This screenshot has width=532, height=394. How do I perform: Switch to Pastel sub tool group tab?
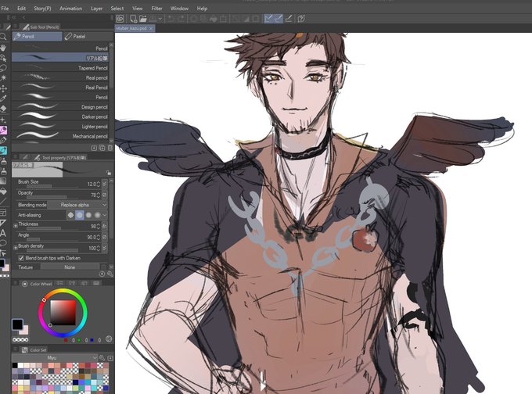click(x=88, y=36)
